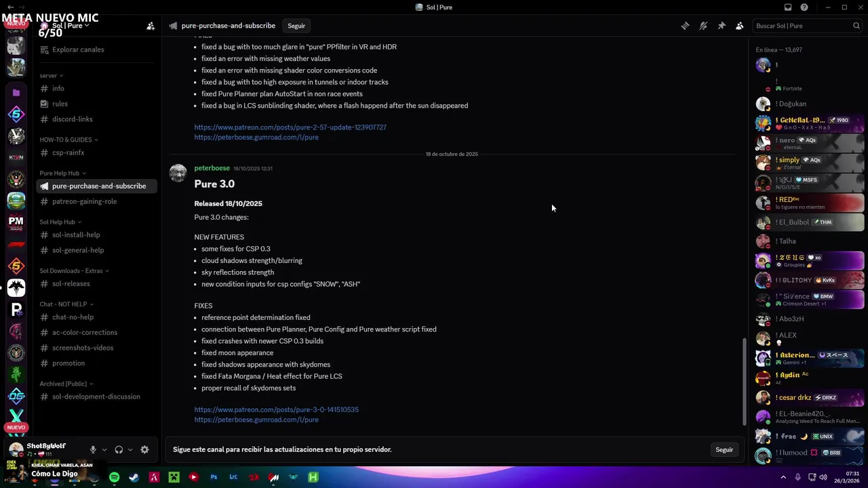
Task: Open headphone output options arrow
Action: (130, 449)
